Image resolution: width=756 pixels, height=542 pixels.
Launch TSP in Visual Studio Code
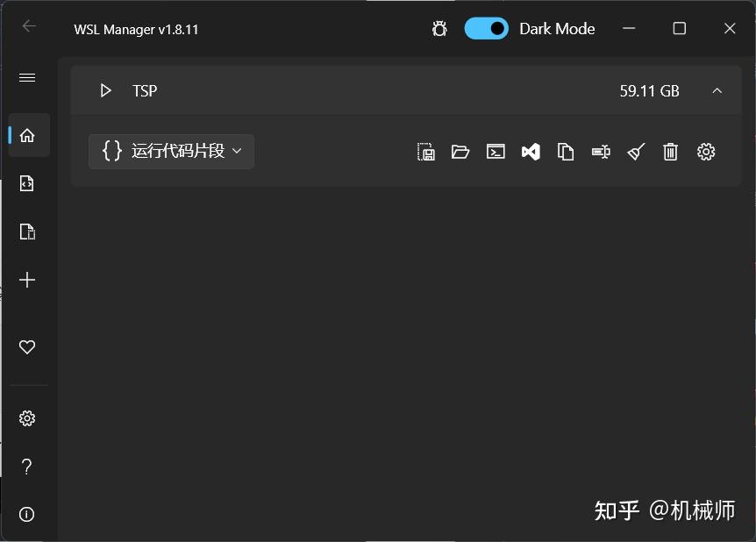pos(531,152)
